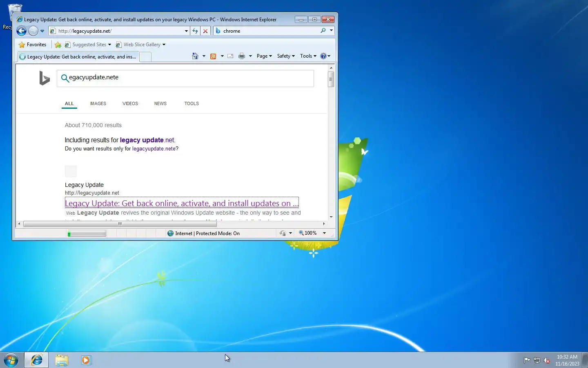This screenshot has height=368, width=588.
Task: Click the muted volume tray icon
Action: coord(547,360)
